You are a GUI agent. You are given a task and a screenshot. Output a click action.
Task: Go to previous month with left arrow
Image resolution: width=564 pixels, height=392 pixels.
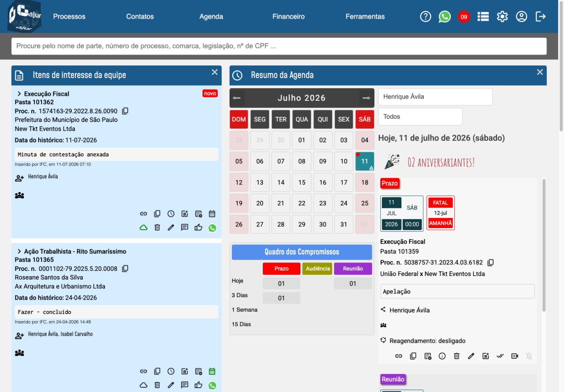(x=237, y=98)
